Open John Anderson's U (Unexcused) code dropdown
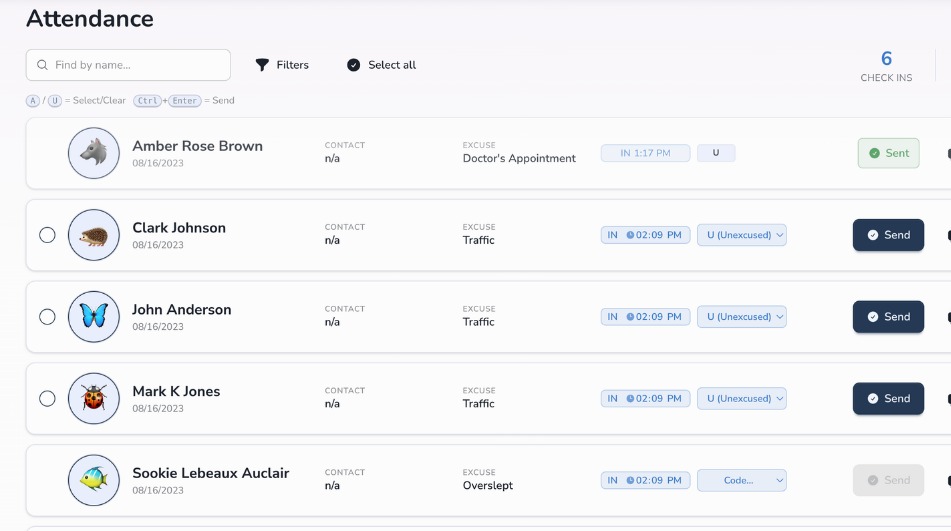This screenshot has height=531, width=951. 742,316
